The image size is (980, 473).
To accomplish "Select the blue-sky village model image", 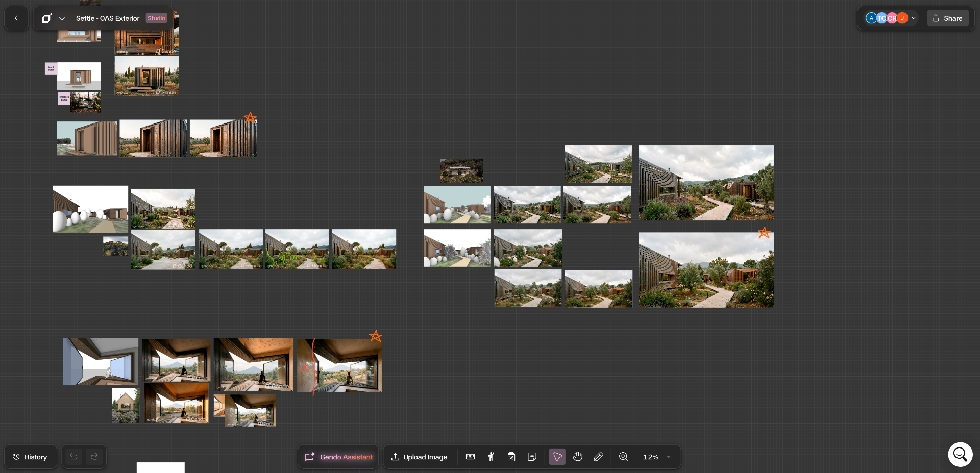I will tap(457, 205).
